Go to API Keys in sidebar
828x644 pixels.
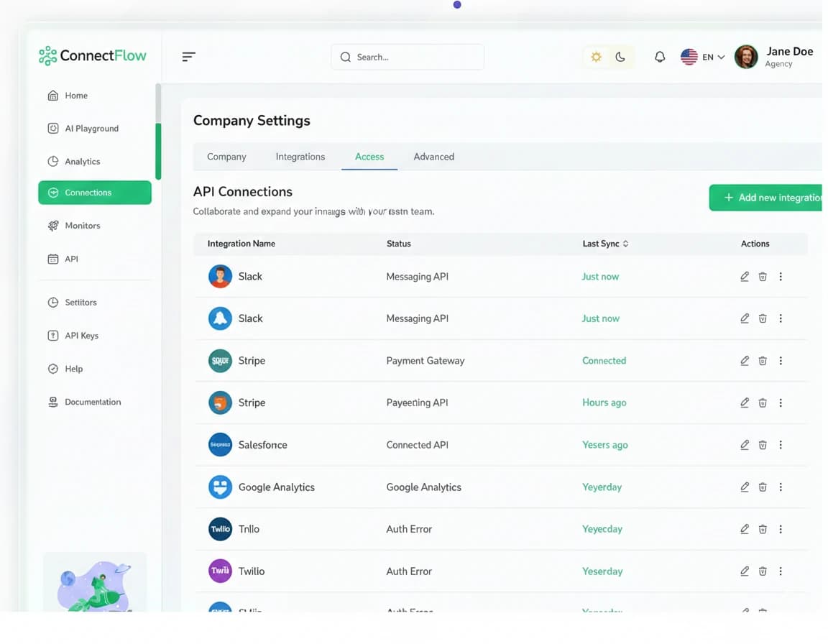[81, 336]
